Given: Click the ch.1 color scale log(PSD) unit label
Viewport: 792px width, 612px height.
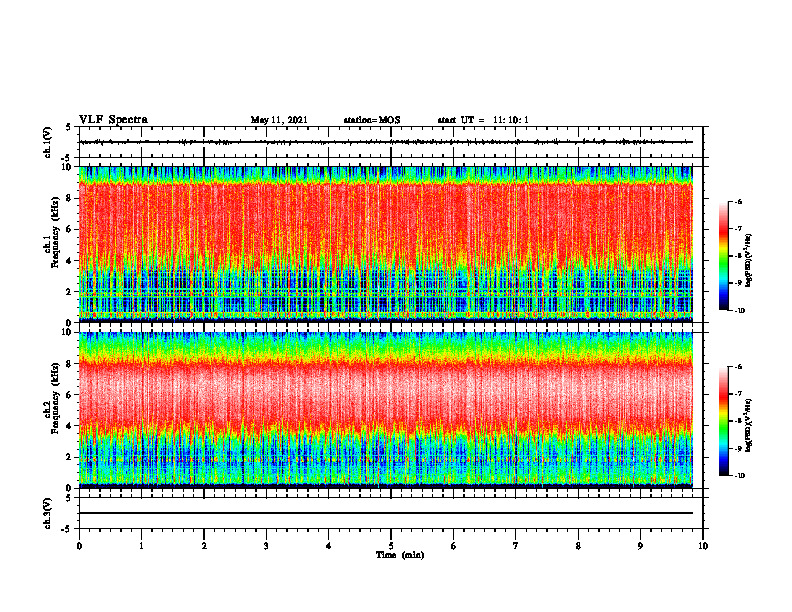Looking at the screenshot, I should click(748, 260).
